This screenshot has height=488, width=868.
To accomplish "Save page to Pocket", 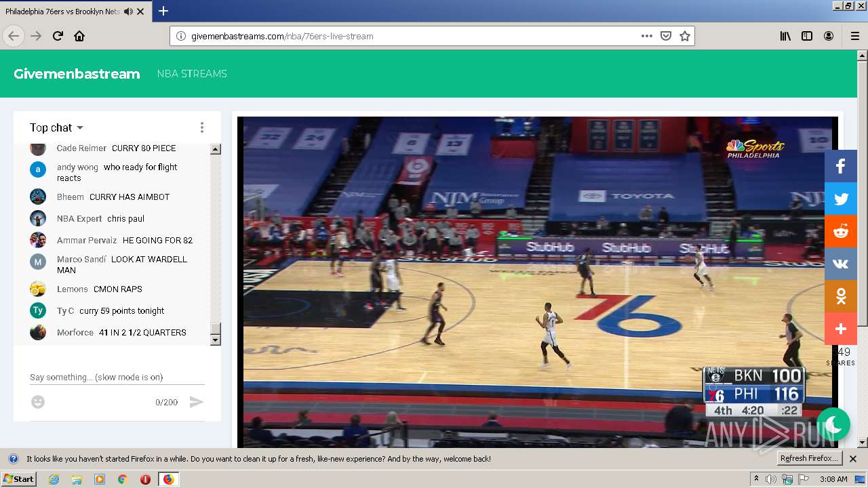I will (x=666, y=36).
